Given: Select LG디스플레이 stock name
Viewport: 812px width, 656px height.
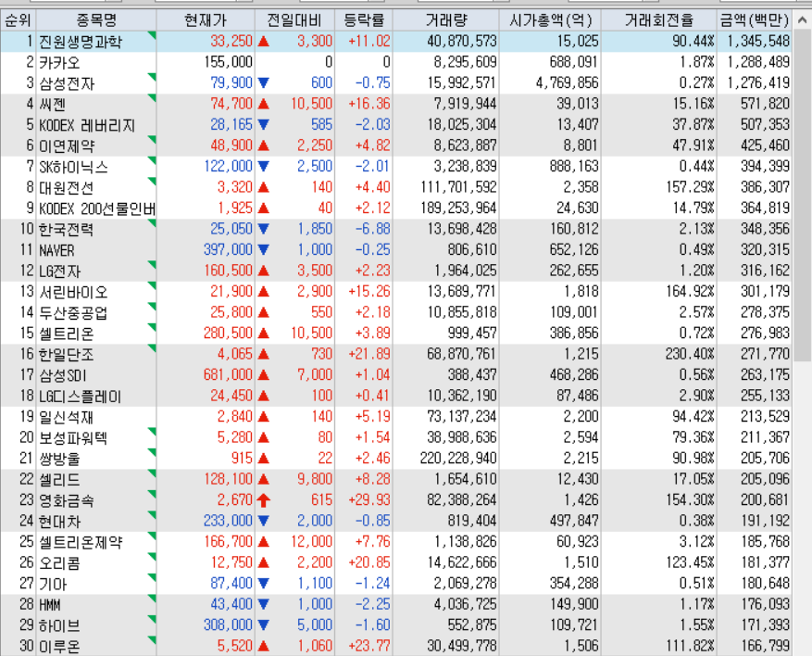Looking at the screenshot, I should 81,397.
